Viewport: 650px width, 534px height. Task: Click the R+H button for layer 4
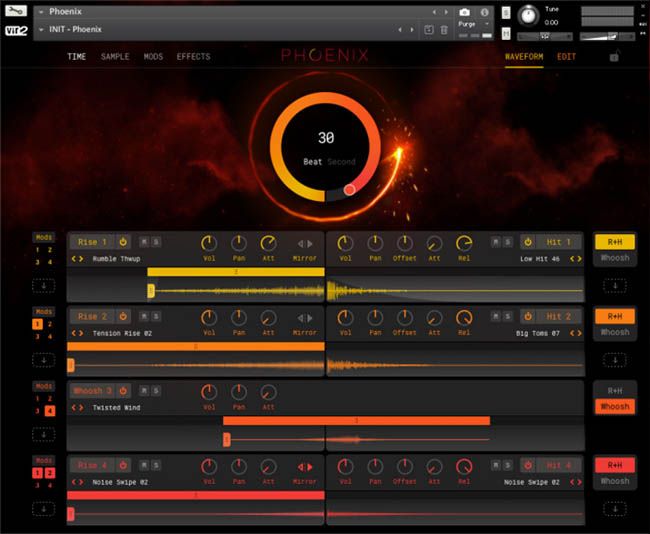[x=615, y=465]
